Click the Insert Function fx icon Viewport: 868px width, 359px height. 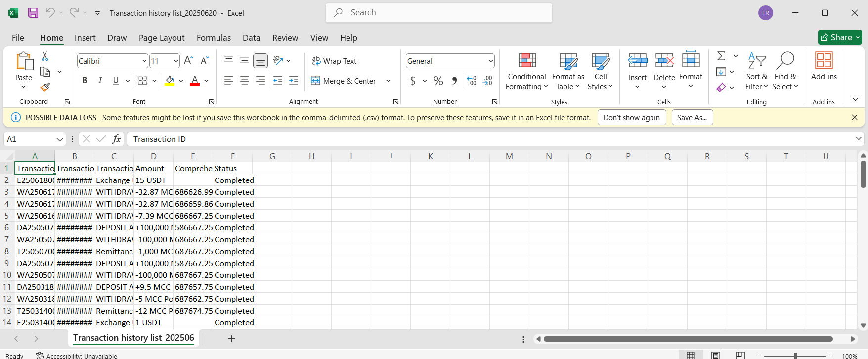point(117,139)
